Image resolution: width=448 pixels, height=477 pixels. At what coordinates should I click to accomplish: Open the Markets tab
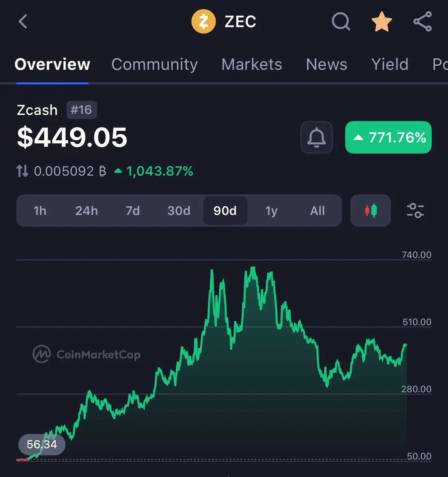pyautogui.click(x=251, y=64)
